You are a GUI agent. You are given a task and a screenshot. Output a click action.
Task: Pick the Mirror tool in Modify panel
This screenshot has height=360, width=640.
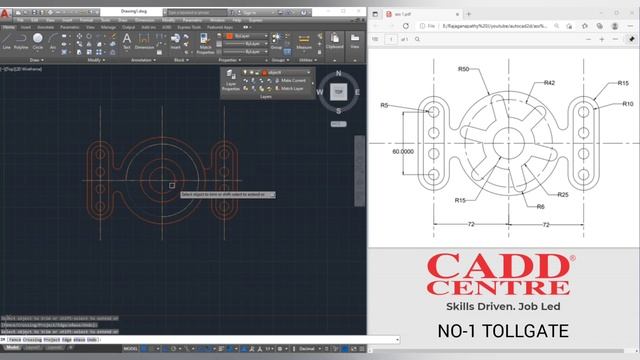click(x=89, y=44)
